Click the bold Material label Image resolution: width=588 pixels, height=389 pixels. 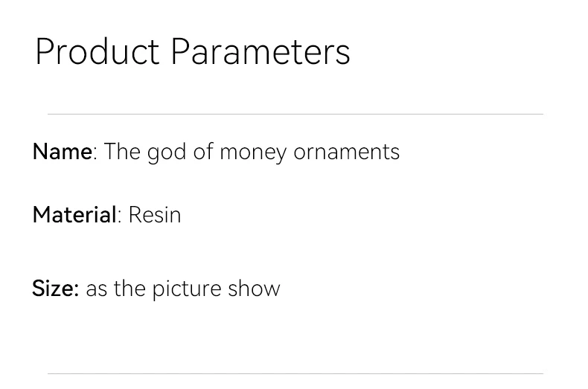coord(74,215)
